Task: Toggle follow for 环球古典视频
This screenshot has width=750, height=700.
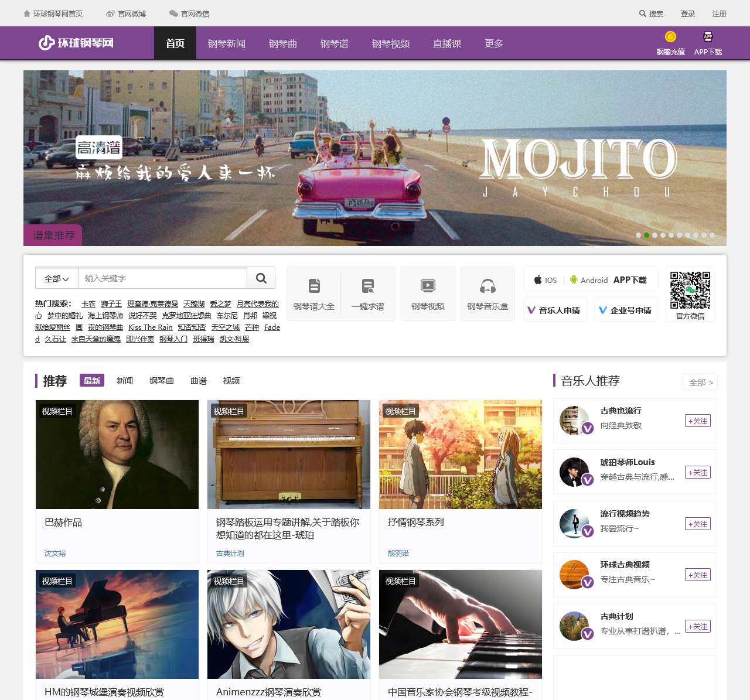Action: 697,575
